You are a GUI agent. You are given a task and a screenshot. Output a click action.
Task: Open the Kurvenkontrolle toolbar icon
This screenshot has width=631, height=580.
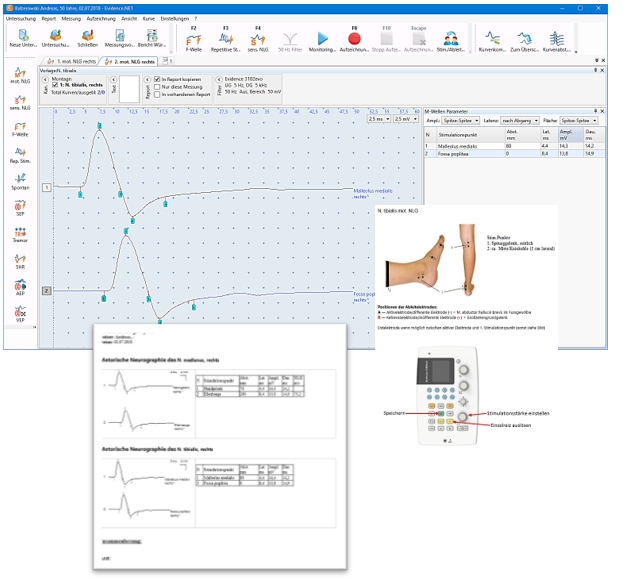(491, 39)
